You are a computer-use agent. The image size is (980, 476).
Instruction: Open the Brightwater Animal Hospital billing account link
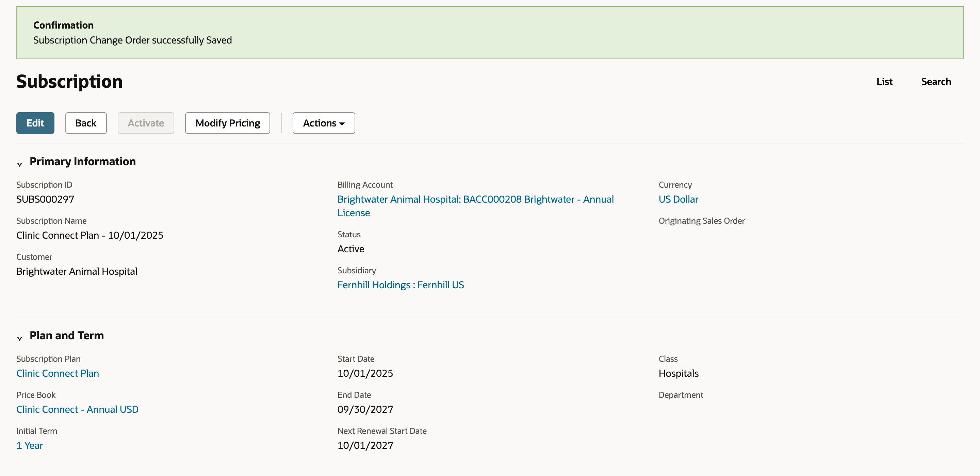point(476,206)
